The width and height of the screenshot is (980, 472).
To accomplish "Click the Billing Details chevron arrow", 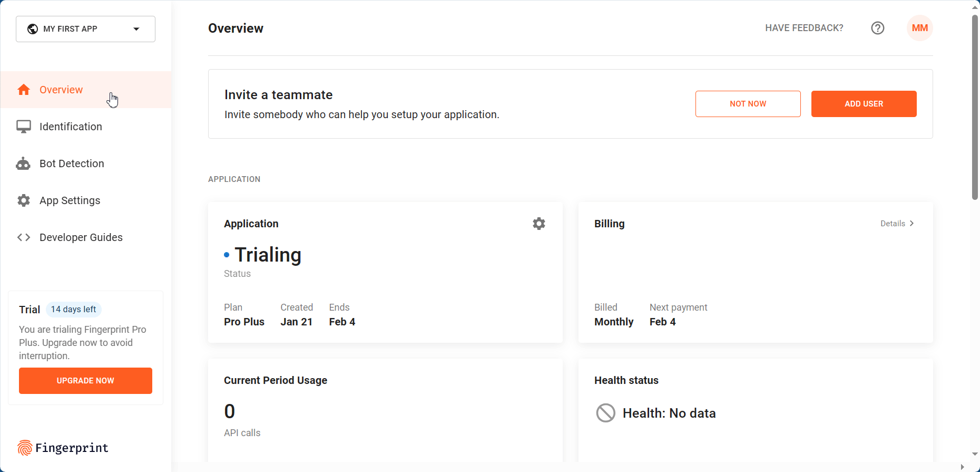I will (912, 224).
